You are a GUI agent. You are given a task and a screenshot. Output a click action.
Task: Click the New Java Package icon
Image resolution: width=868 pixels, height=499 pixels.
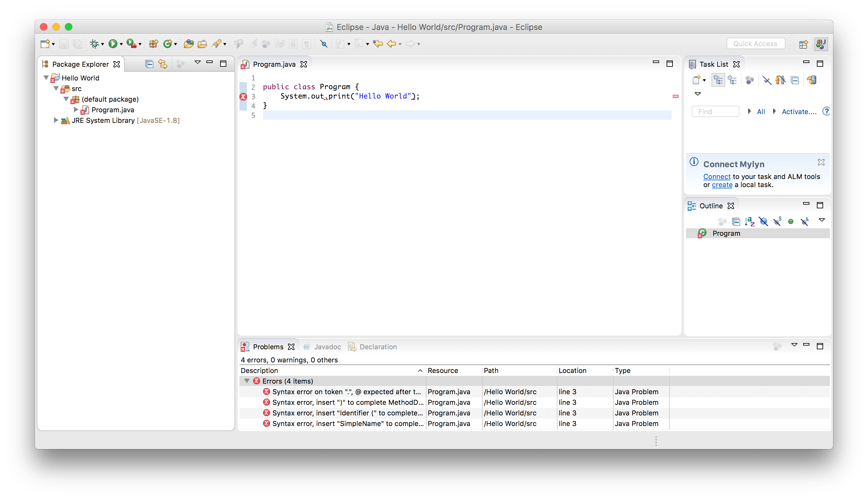click(153, 44)
